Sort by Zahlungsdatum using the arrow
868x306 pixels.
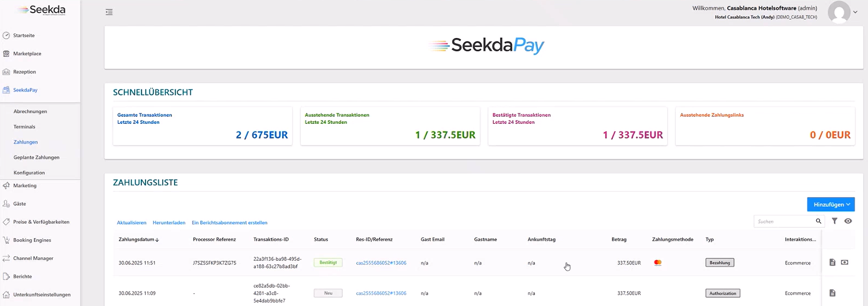(157, 240)
